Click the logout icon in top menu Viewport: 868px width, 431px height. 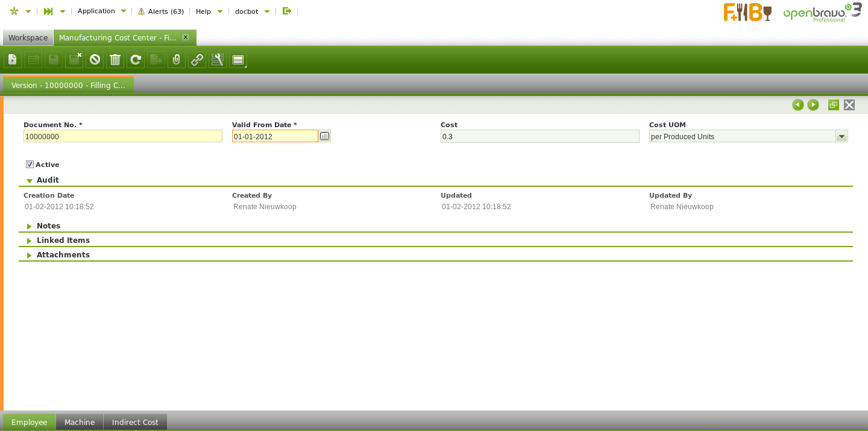pos(287,11)
